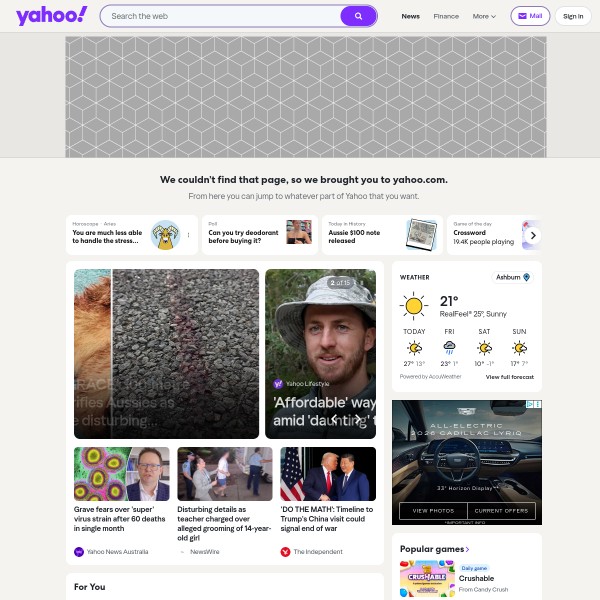The width and height of the screenshot is (600, 600).
Task: Click the AdChoices icon on Cadillac ad
Action: [x=530, y=404]
